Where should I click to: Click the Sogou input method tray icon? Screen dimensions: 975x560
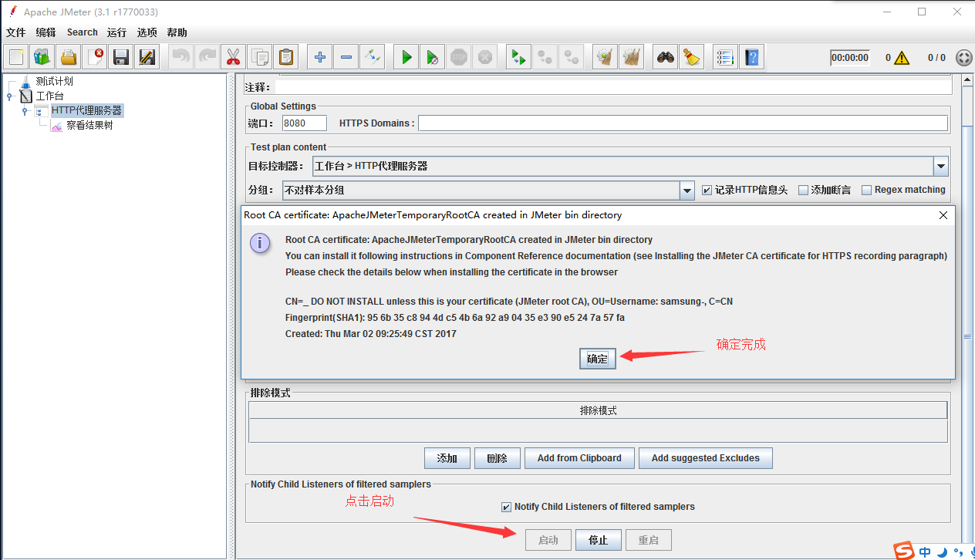pos(905,551)
